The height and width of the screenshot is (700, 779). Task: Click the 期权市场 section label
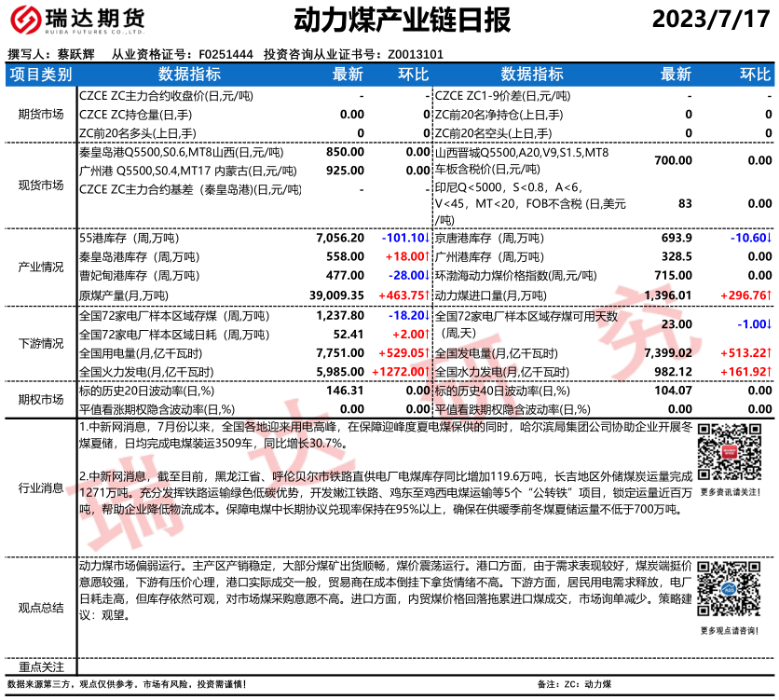coord(40,399)
